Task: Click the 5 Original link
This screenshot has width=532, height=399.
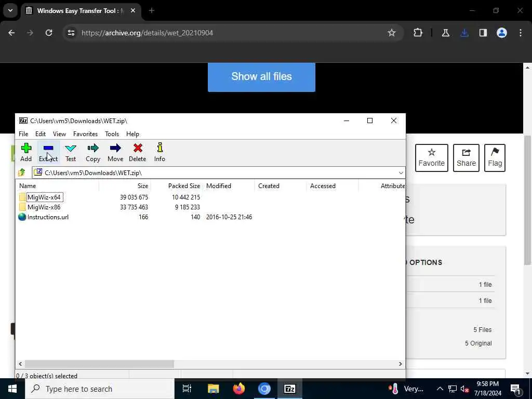Action: click(x=478, y=343)
